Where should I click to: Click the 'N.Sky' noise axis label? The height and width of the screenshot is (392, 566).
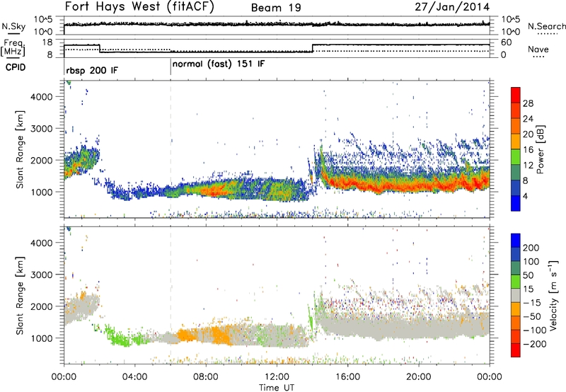(x=13, y=26)
